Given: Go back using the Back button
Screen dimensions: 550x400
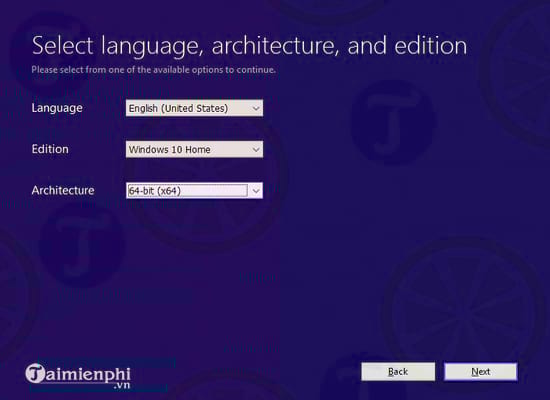Looking at the screenshot, I should click(x=398, y=372).
